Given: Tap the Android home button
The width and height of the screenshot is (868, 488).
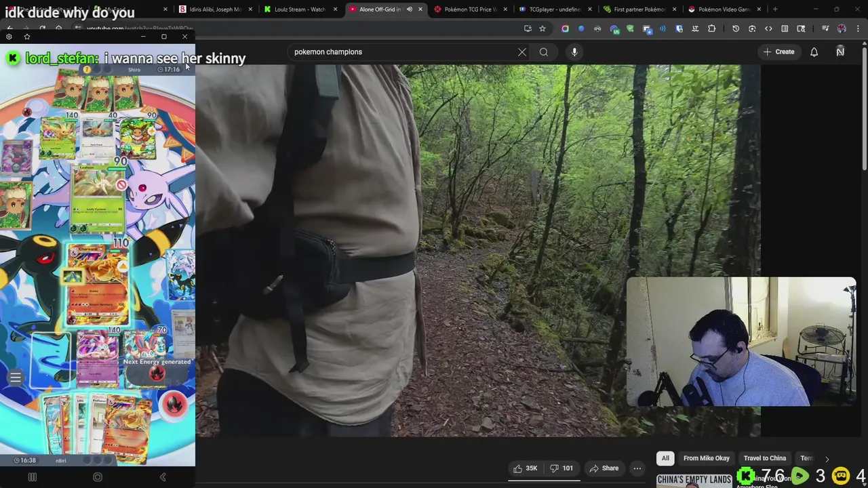Looking at the screenshot, I should [98, 477].
